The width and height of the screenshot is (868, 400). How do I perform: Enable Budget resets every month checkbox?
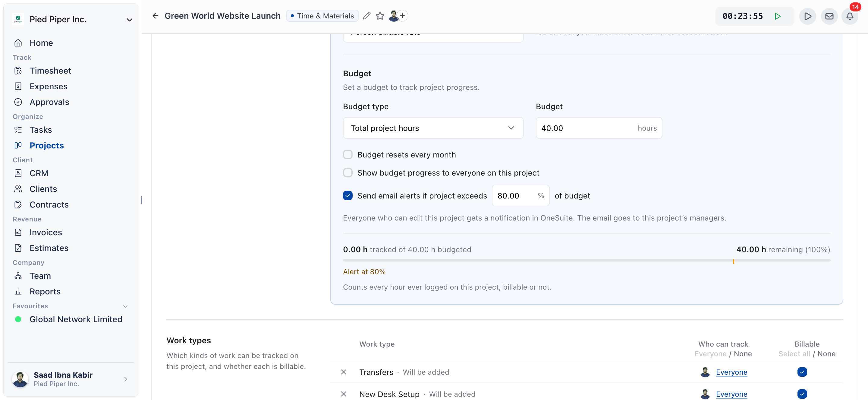348,154
